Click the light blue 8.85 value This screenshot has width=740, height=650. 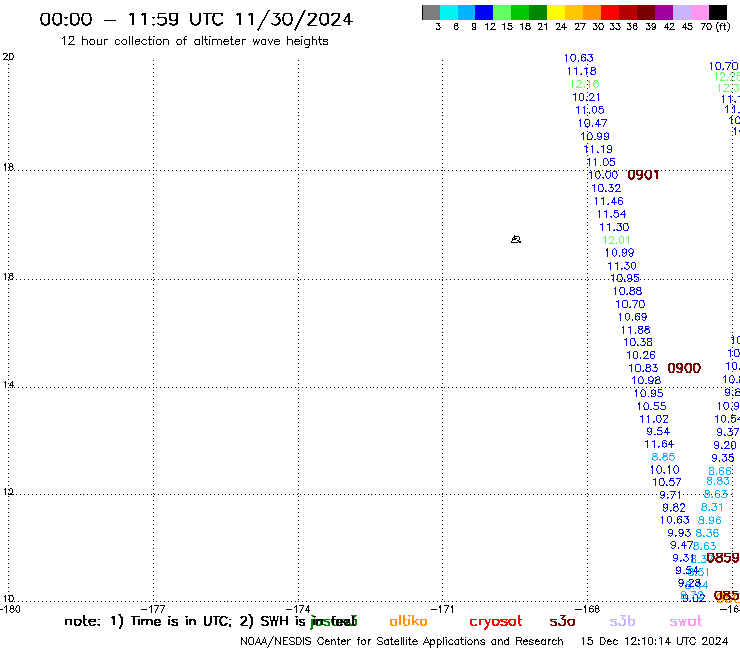[x=663, y=457]
